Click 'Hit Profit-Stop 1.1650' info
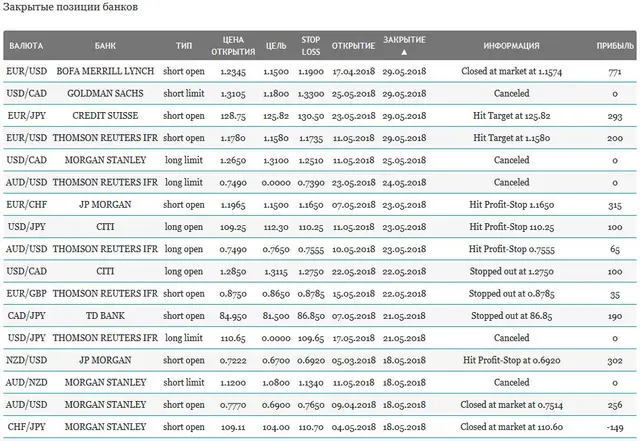This screenshot has width=640, height=441. [511, 205]
